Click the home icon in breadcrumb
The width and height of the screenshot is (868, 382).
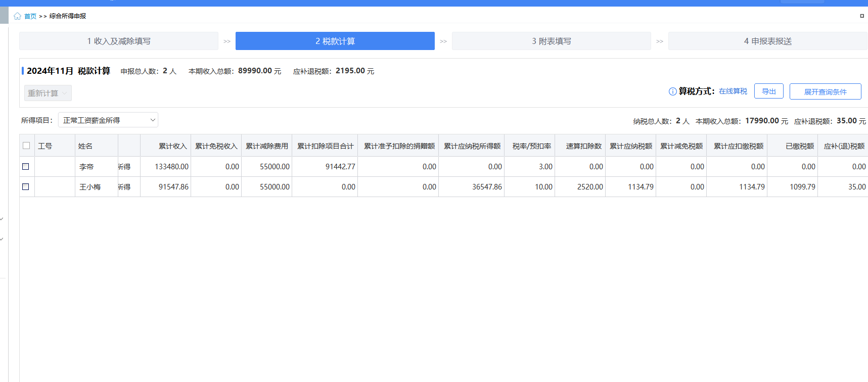(17, 16)
